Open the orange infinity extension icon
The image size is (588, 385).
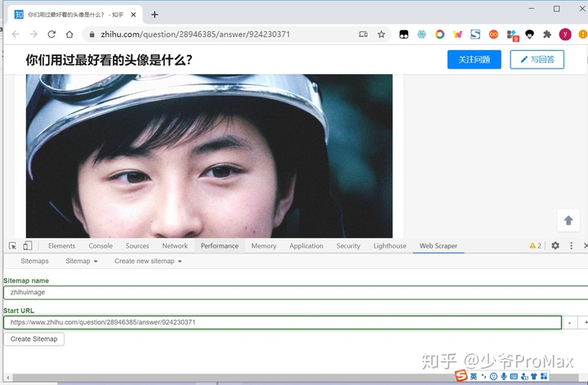pos(493,34)
